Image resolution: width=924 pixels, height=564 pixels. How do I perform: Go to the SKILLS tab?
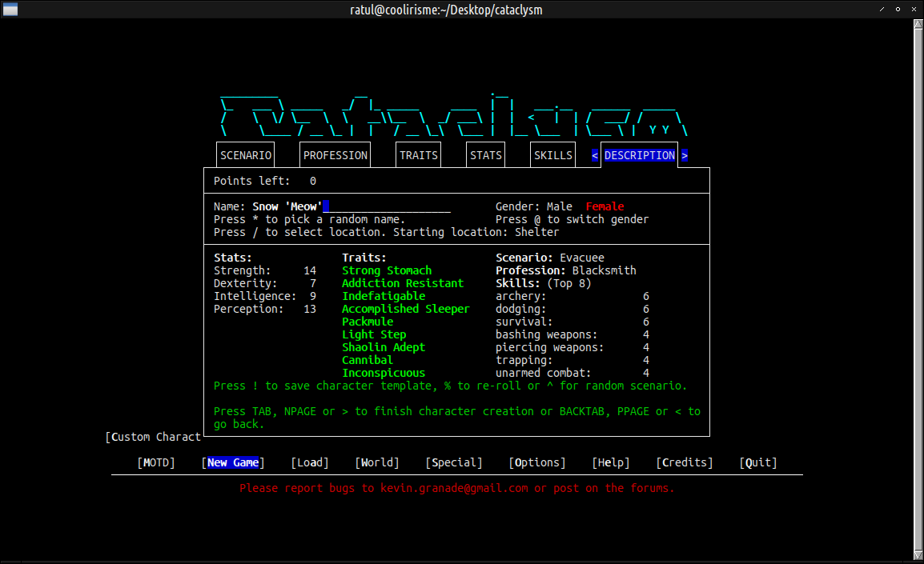(552, 155)
